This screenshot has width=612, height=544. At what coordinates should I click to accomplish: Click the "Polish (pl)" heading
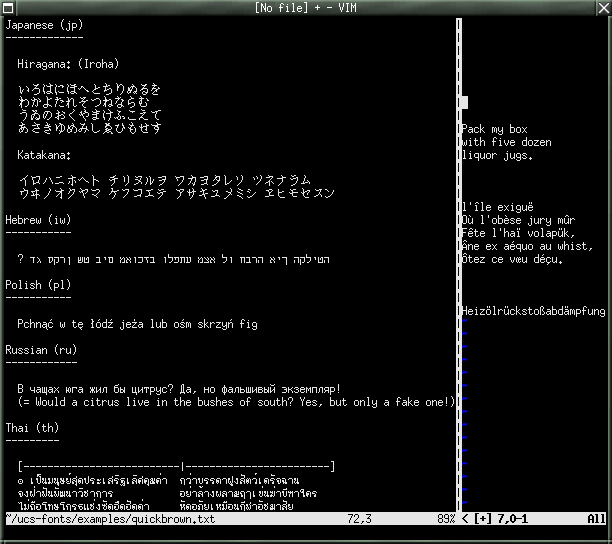pyautogui.click(x=38, y=284)
